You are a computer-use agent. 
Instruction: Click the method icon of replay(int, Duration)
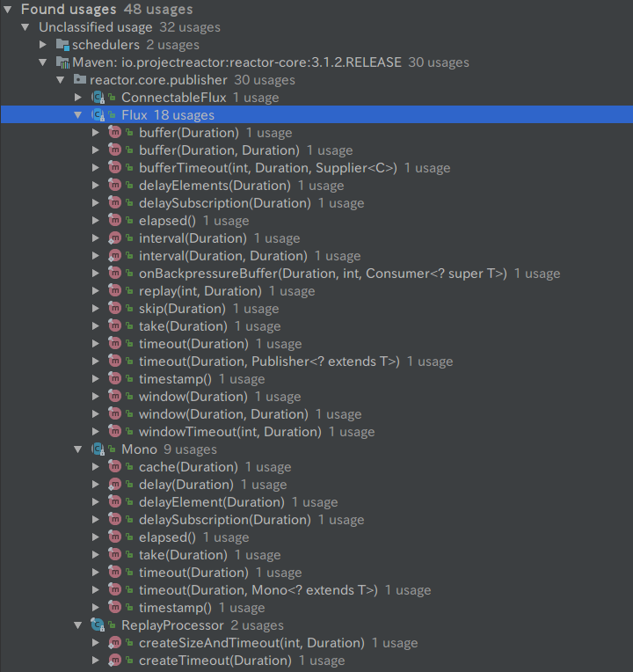115,291
